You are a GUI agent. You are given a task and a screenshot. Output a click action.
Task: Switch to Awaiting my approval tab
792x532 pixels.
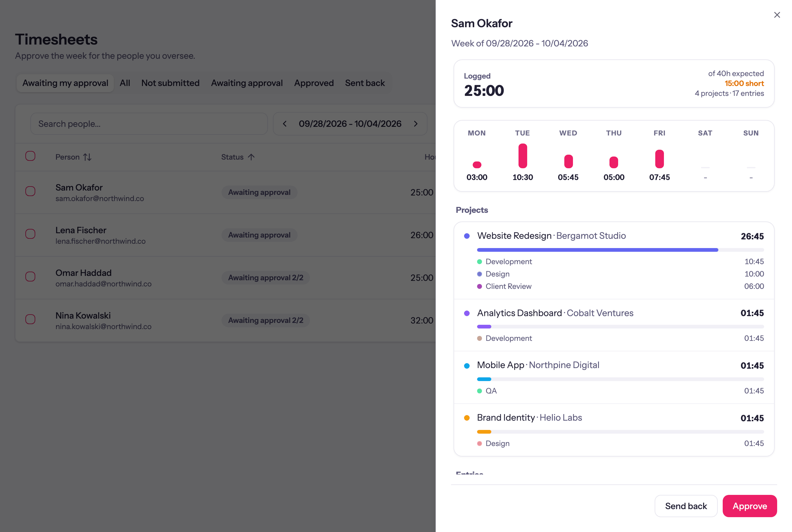tap(65, 83)
